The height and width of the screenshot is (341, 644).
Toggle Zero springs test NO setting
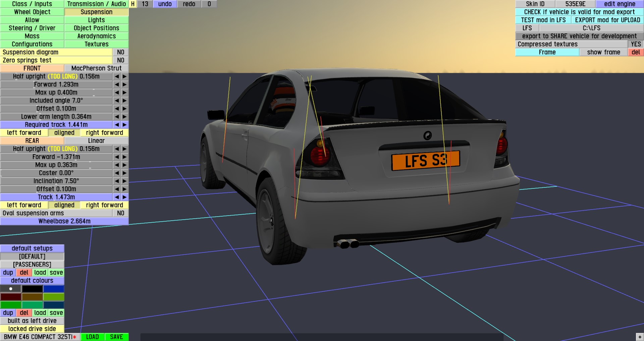[121, 60]
